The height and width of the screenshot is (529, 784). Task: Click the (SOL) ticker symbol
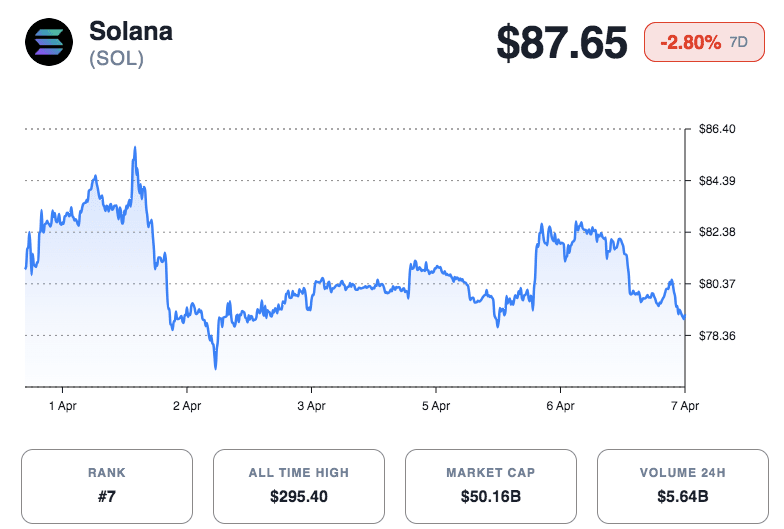[117, 59]
